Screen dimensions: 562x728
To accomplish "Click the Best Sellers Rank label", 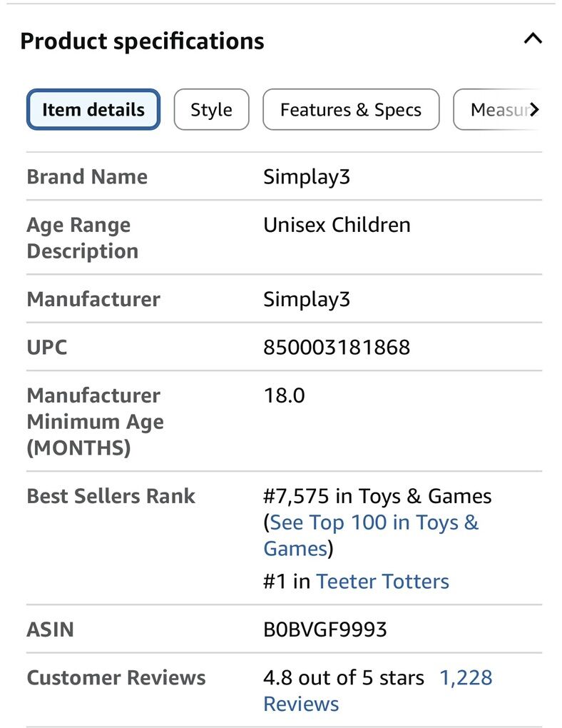I will (111, 496).
